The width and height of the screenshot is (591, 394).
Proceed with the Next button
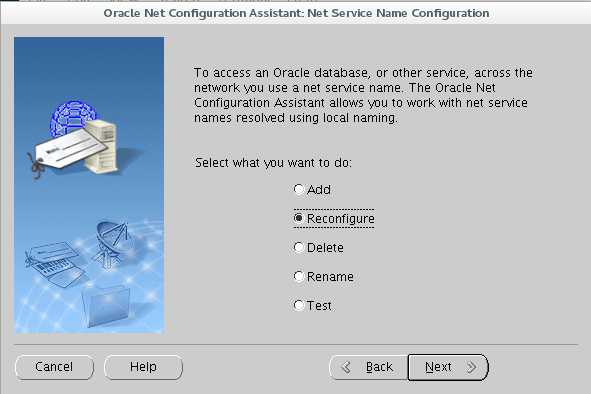[x=448, y=367]
